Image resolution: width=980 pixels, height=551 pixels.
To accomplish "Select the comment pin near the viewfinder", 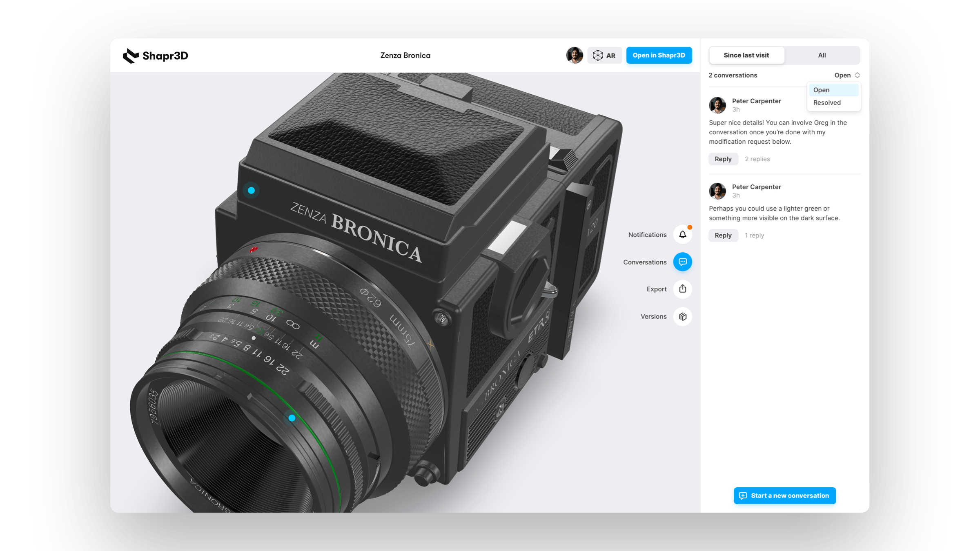I will (x=251, y=190).
